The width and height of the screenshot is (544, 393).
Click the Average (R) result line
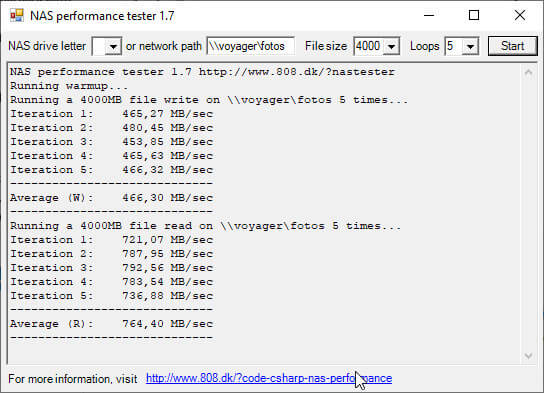pyautogui.click(x=111, y=324)
